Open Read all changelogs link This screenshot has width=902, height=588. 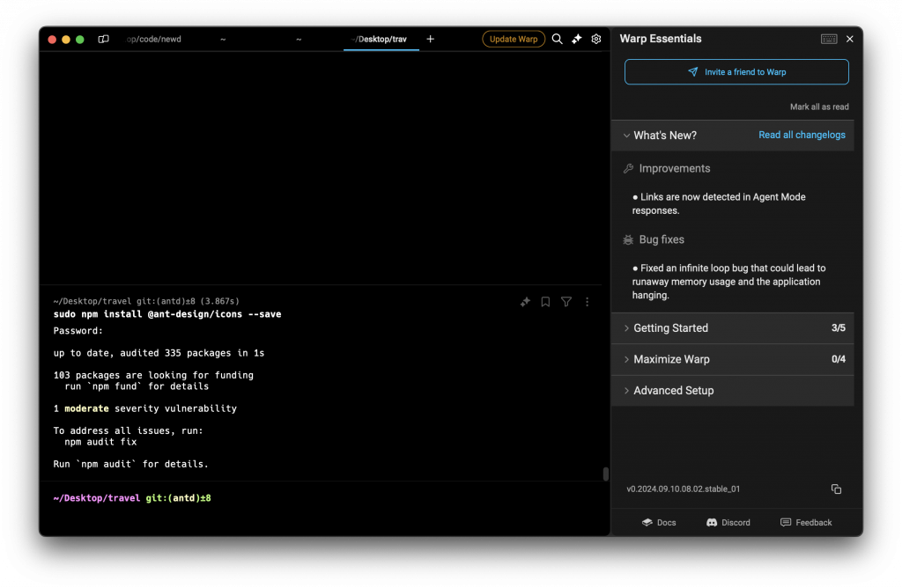click(x=802, y=135)
